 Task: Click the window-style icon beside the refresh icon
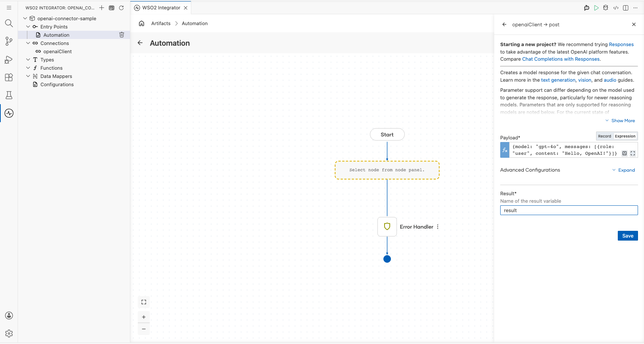click(x=112, y=7)
